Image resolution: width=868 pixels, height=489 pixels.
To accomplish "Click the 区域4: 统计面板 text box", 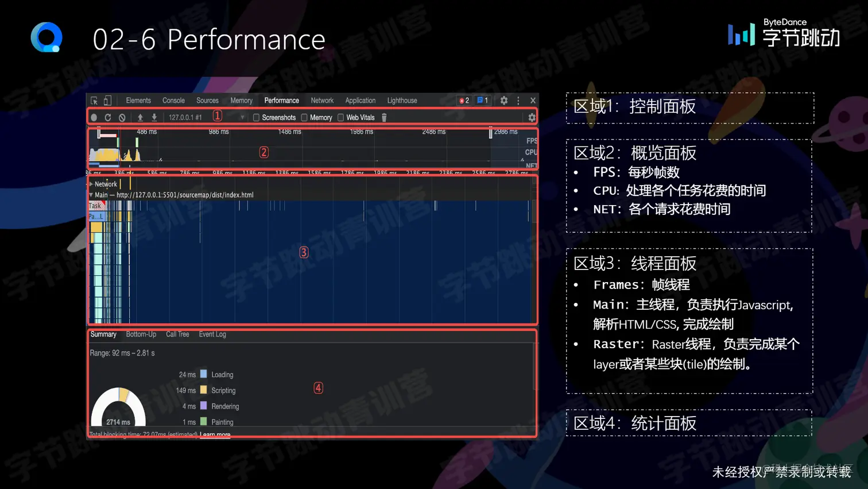I will click(x=689, y=423).
